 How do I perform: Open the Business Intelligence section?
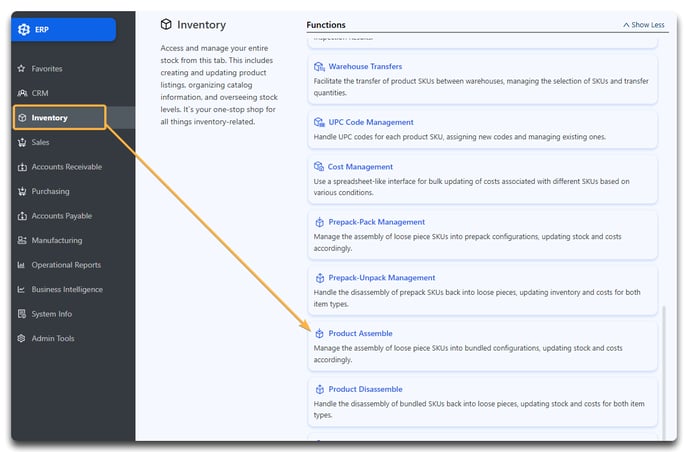click(67, 289)
